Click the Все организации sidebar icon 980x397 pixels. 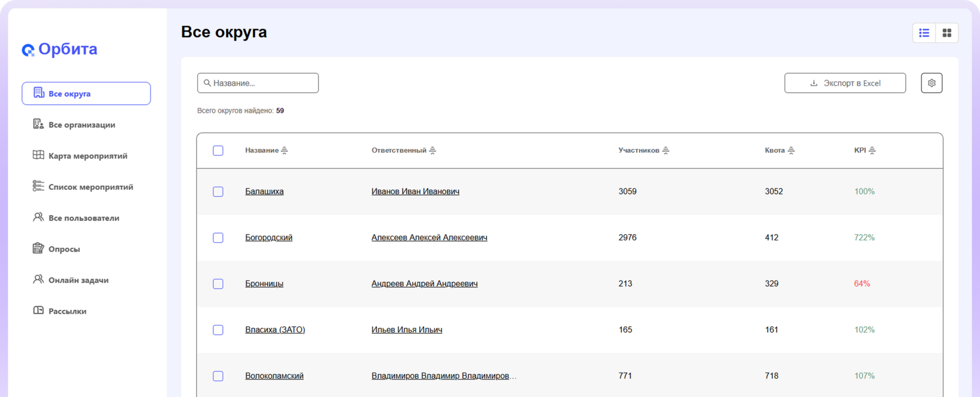pos(38,124)
